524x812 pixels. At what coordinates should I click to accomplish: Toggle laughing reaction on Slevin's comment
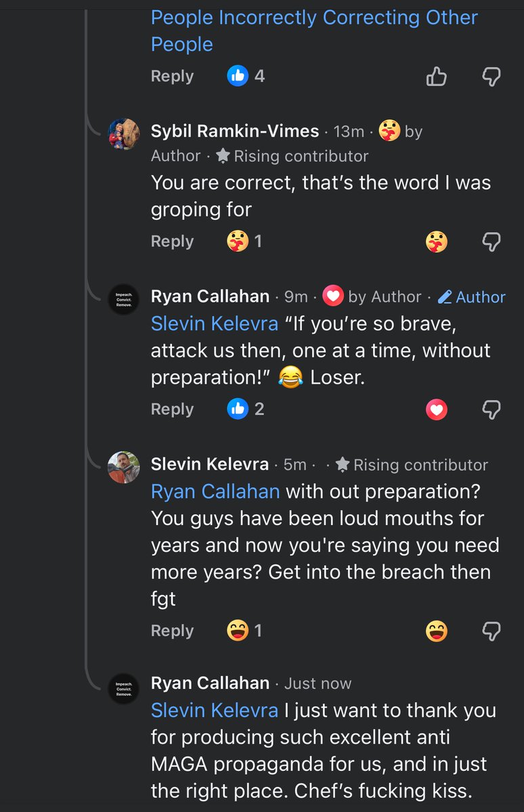(x=437, y=631)
